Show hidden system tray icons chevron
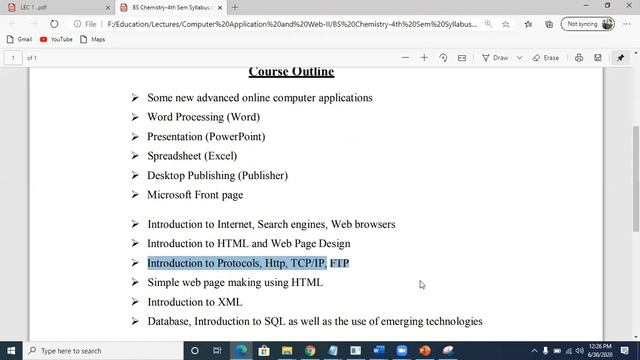The image size is (640, 360). coord(534,351)
